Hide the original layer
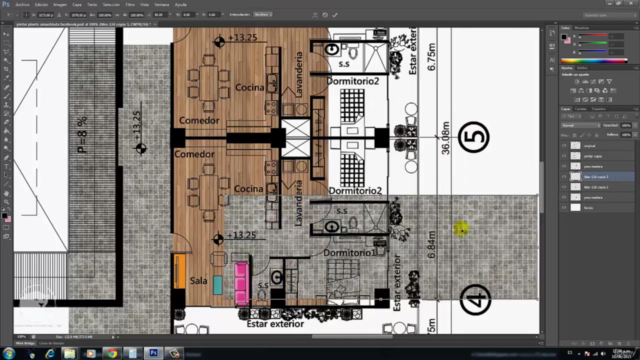 point(564,146)
